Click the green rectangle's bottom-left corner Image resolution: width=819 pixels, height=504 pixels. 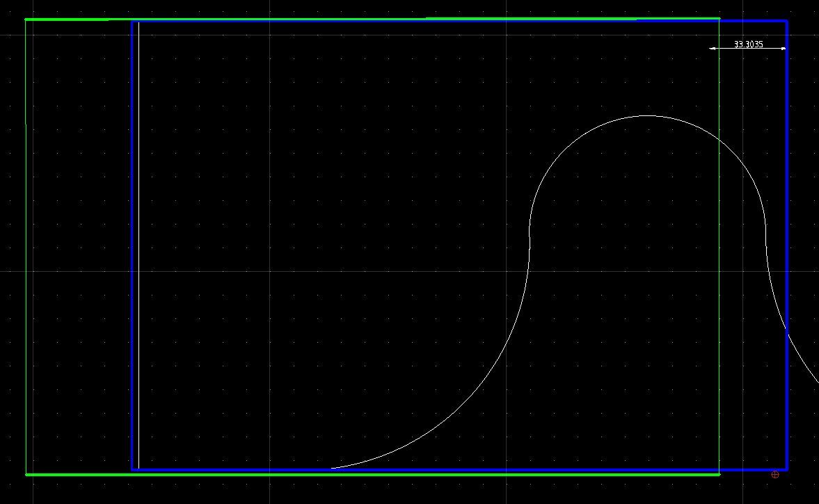coord(26,474)
